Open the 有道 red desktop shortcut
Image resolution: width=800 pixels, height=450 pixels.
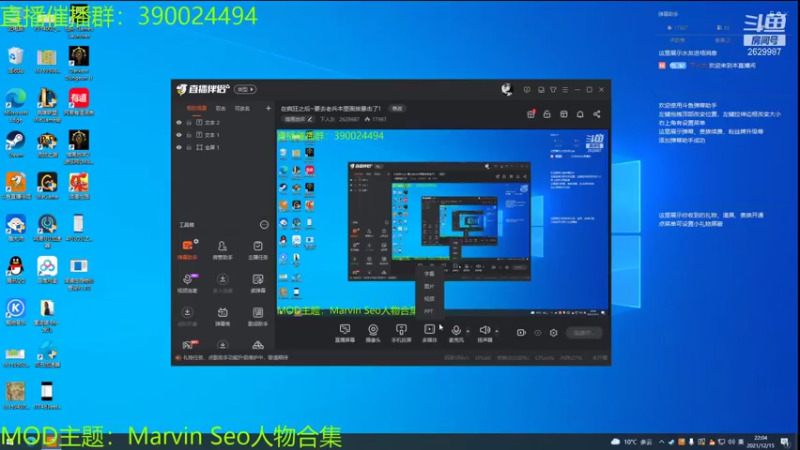pyautogui.click(x=79, y=101)
